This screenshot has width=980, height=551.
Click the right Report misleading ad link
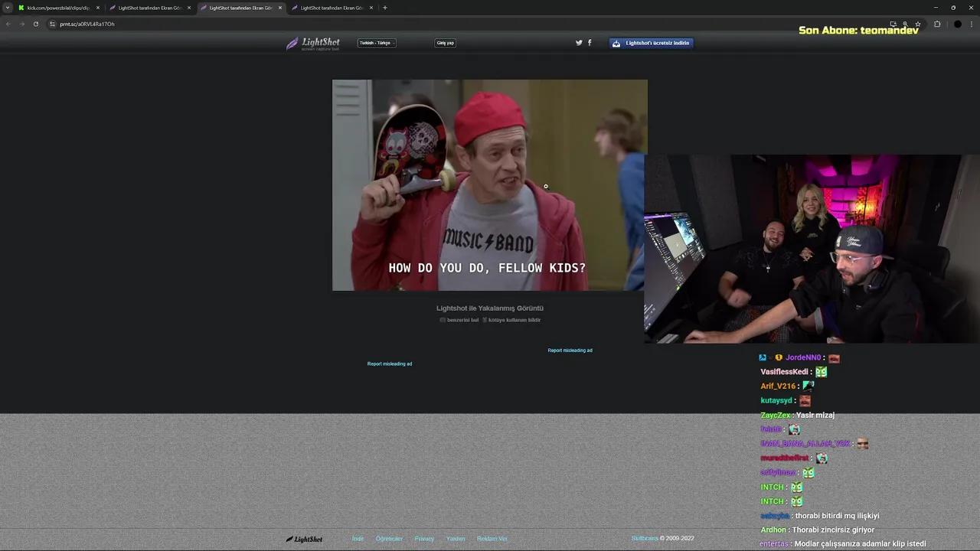[570, 350]
